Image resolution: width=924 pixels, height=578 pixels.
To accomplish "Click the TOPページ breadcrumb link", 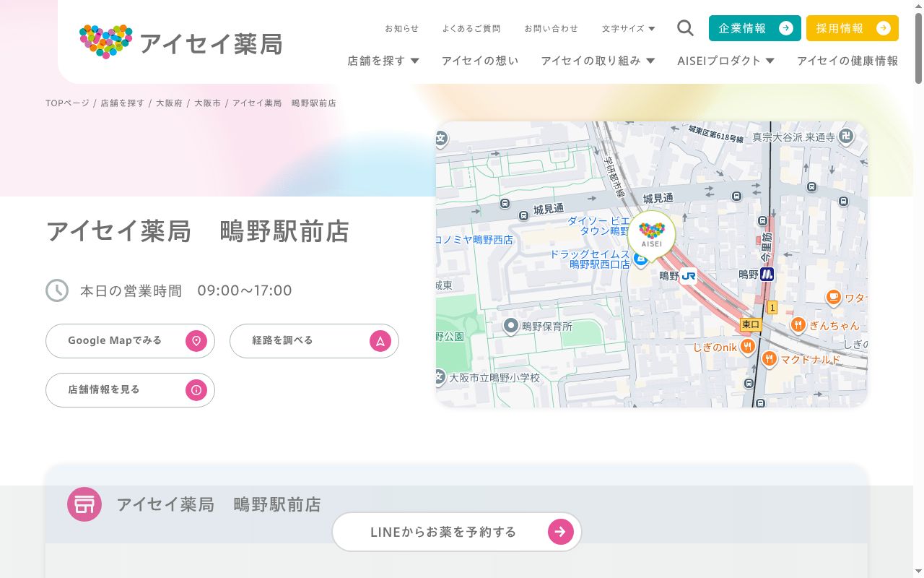I will [x=67, y=103].
